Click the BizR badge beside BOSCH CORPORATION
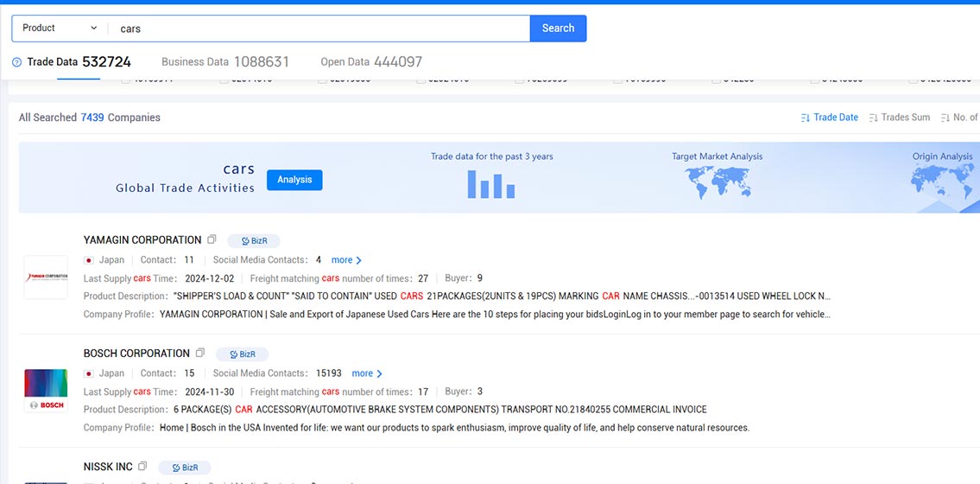This screenshot has width=980, height=484. pos(242,354)
